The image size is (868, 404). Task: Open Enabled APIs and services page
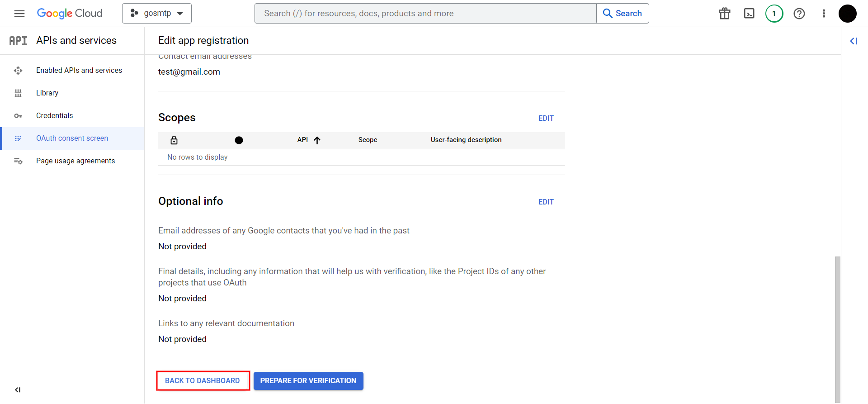pos(72,71)
